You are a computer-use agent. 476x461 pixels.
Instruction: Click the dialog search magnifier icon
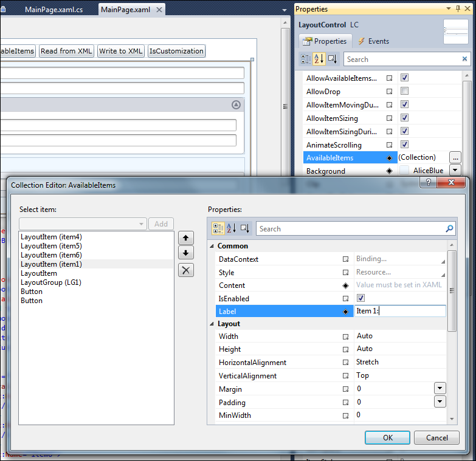click(x=449, y=228)
